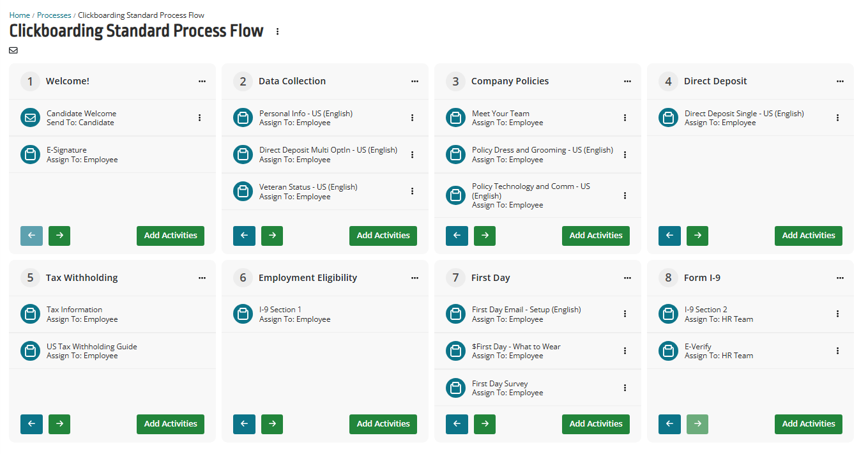Click the What to Wear activity icon

(455, 351)
